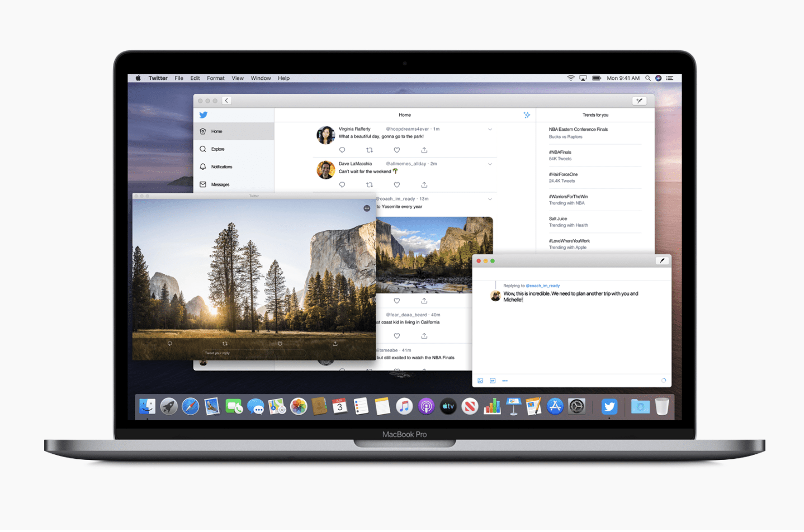Open Twitter from the Dock

[609, 406]
